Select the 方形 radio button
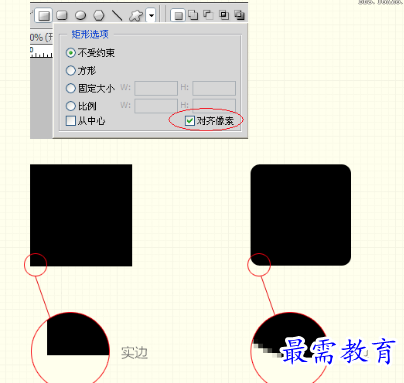404x383 pixels. pos(71,70)
